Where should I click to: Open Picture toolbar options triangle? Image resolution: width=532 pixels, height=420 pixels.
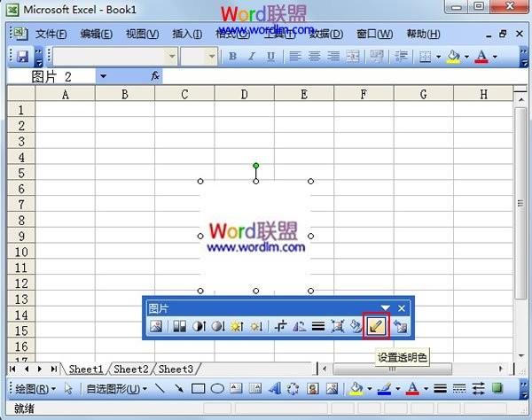pyautogui.click(x=385, y=307)
